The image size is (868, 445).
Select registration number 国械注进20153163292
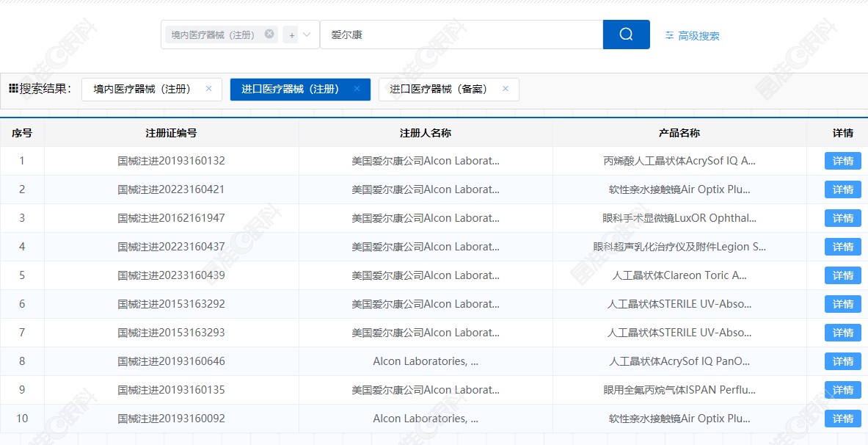pyautogui.click(x=172, y=304)
